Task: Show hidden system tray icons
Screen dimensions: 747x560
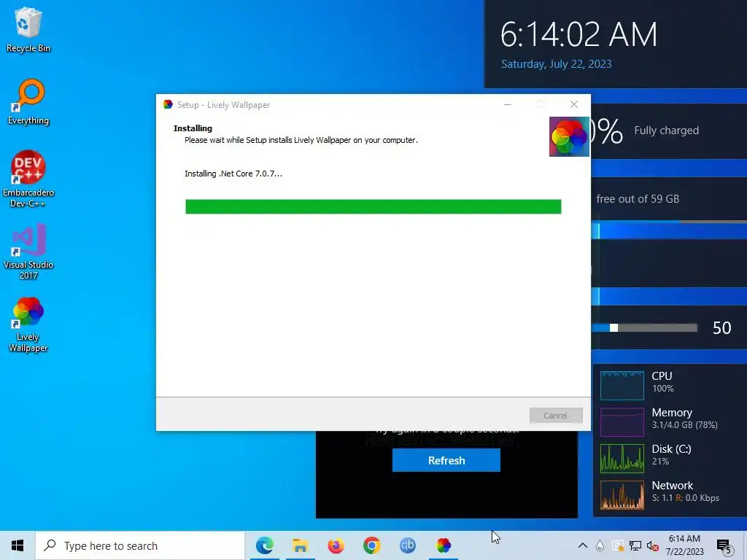Action: 582,545
